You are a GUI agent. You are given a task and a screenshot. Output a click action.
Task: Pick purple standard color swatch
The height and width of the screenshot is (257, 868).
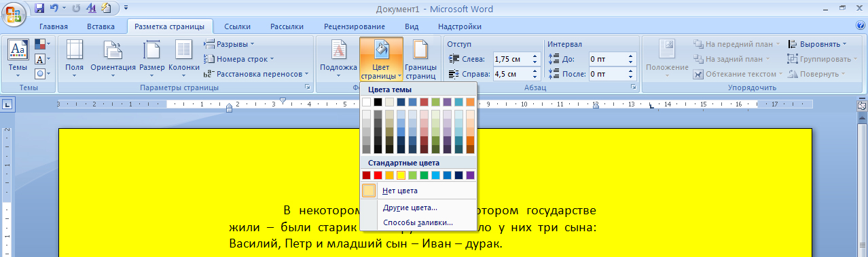470,175
